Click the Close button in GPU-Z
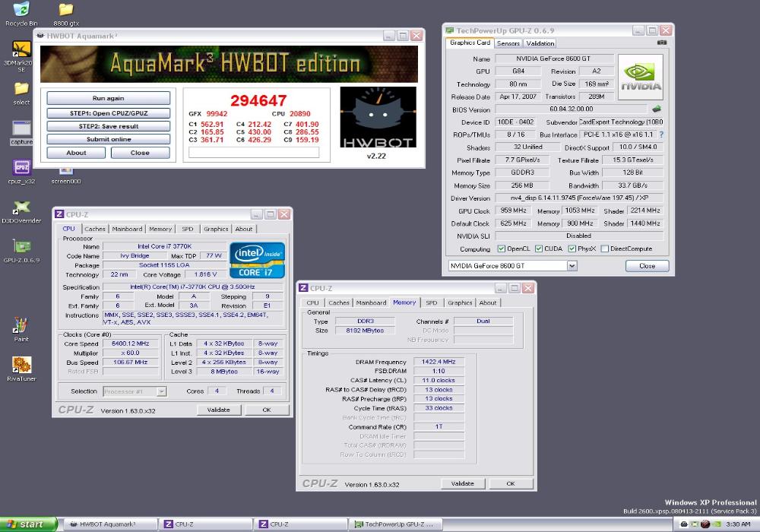 click(x=647, y=266)
